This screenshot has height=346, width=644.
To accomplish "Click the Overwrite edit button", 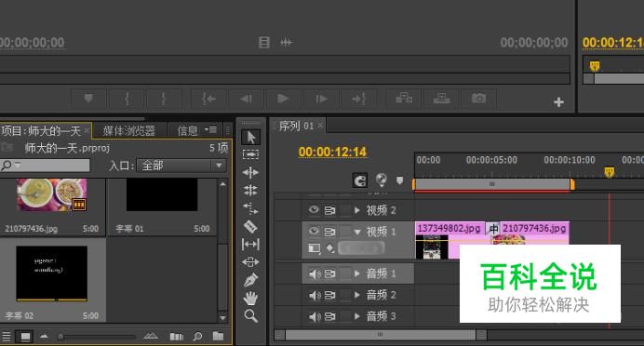I will (x=441, y=99).
